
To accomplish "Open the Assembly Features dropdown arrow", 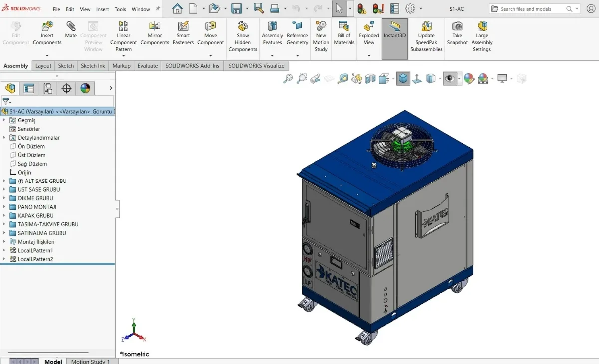I will point(272,55).
